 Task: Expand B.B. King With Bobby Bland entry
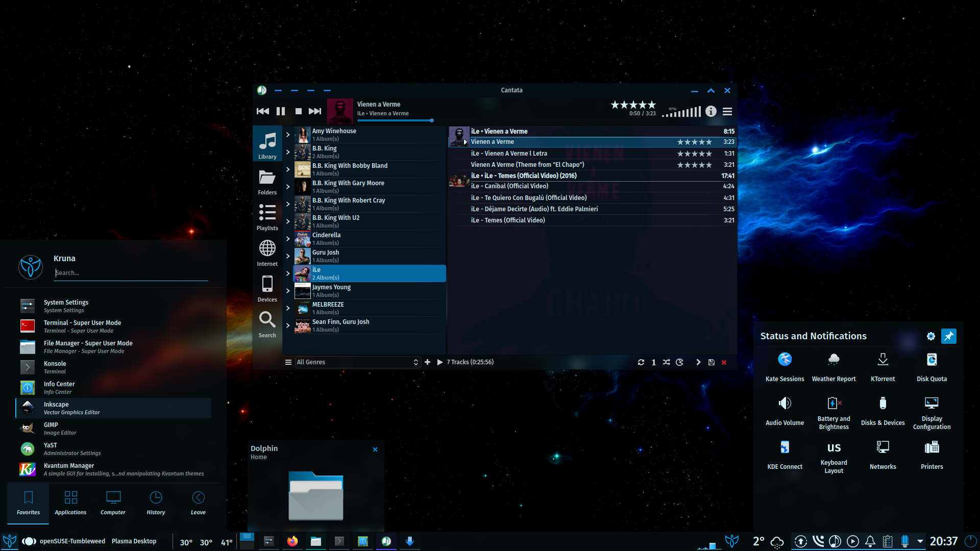click(288, 169)
